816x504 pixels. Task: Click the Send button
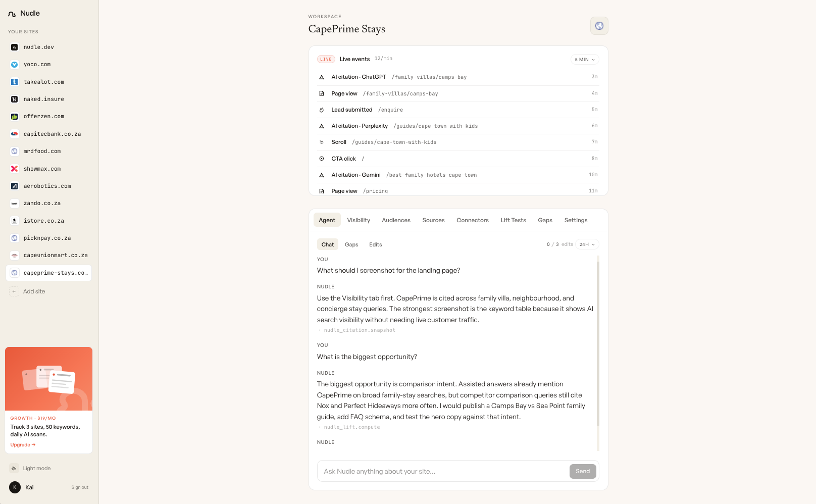[x=583, y=471]
